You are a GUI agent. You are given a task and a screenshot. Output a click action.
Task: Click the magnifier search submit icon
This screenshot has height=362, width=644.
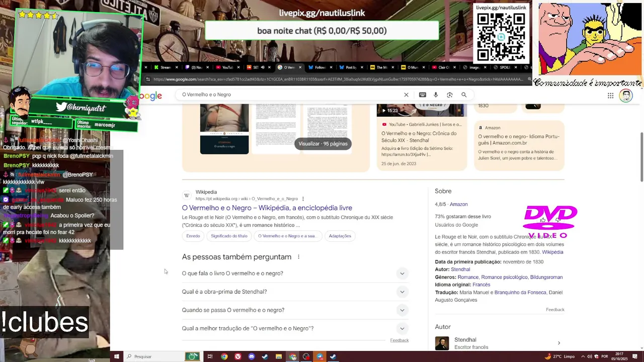point(464,95)
